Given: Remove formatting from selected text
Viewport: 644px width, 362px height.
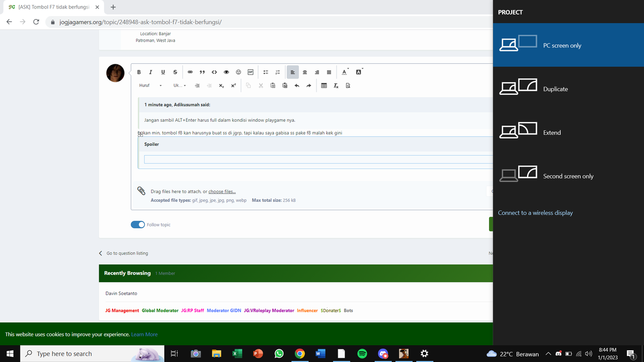Looking at the screenshot, I should point(336,85).
